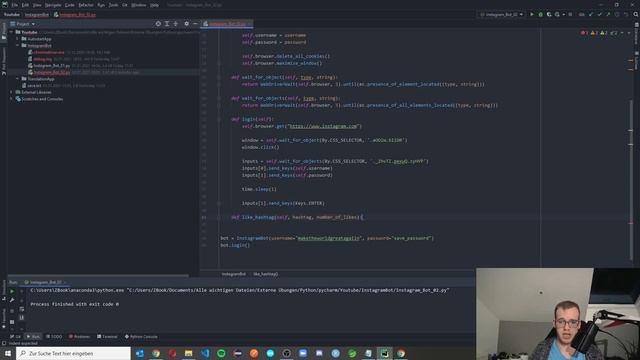The height and width of the screenshot is (360, 640).
Task: Open the Project view dropdown
Action: [23, 24]
